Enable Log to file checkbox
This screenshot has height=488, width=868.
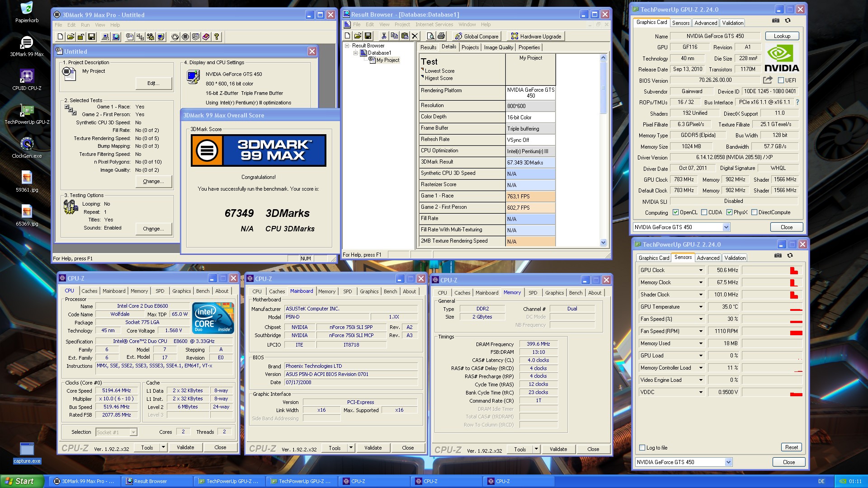pyautogui.click(x=642, y=448)
